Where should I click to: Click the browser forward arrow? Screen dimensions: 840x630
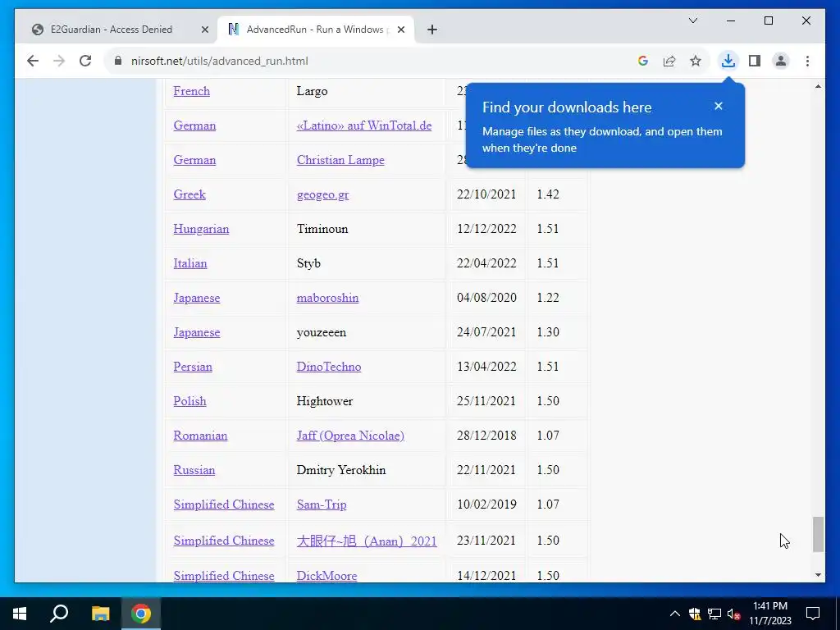59,61
